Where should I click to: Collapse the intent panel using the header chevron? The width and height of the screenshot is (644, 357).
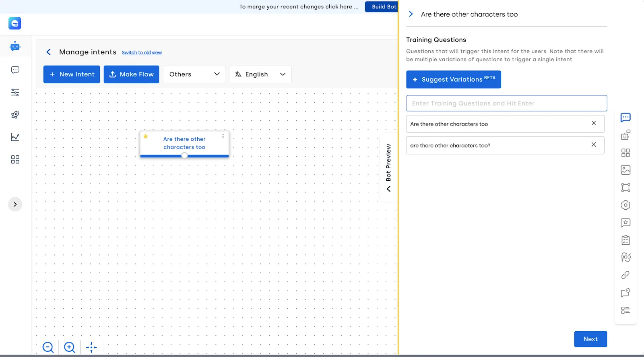click(x=411, y=14)
